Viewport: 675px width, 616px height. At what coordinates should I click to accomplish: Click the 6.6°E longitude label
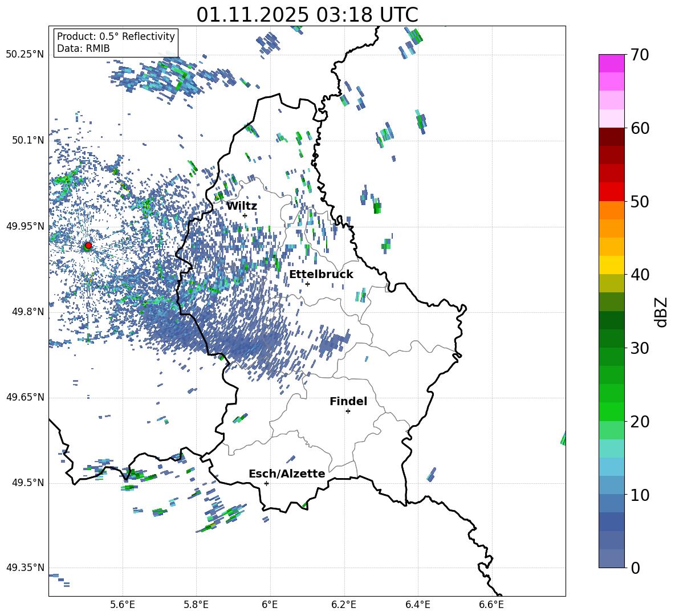tap(491, 605)
